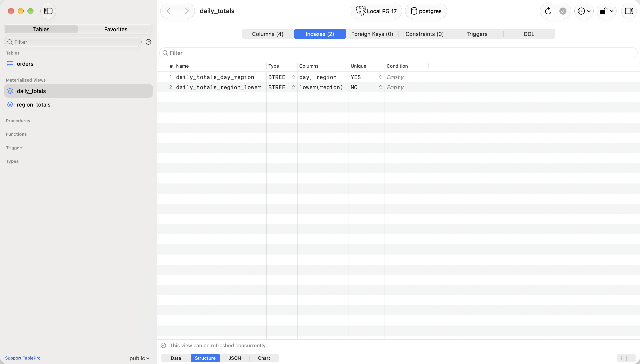Click the Types section header
Screen dimensions: 640x364
[12, 161]
